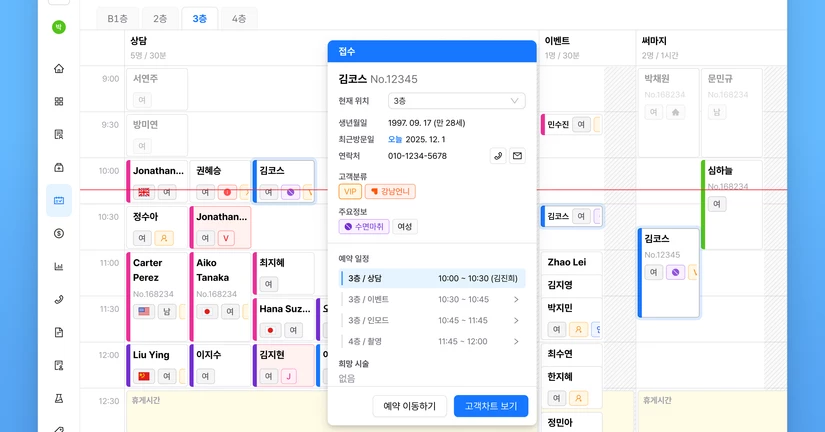Click the green user avatar in sidebar
Image resolution: width=825 pixels, height=432 pixels.
59,27
